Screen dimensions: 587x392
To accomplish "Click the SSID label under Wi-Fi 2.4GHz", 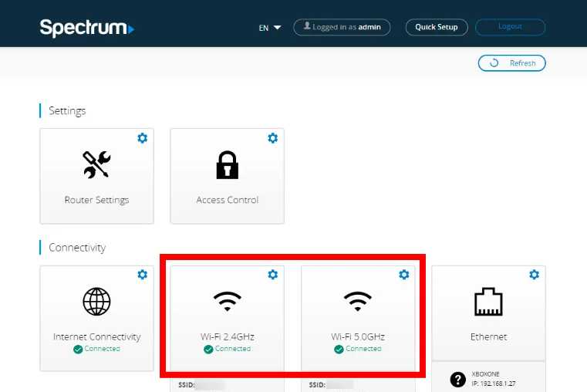I will [187, 385].
